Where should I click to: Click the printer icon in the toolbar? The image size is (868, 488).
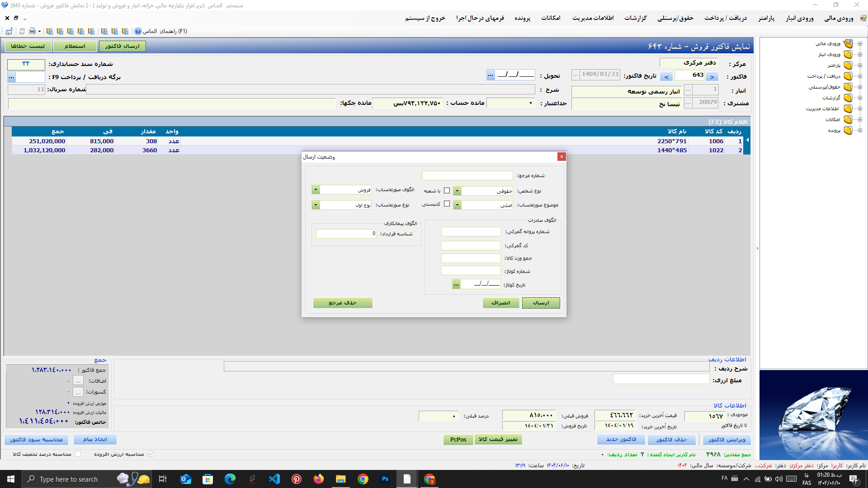point(32,31)
